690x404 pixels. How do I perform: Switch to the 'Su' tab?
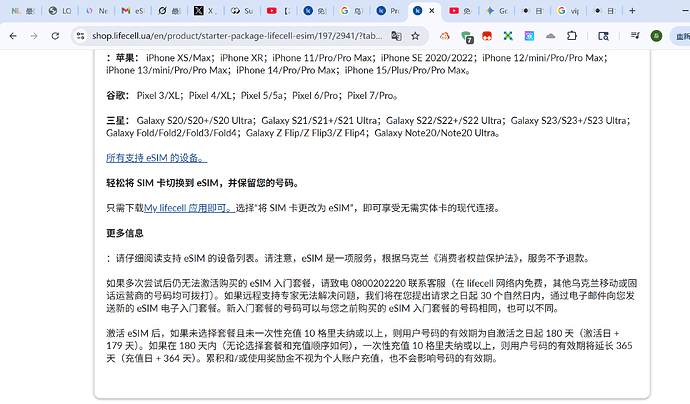[241, 11]
